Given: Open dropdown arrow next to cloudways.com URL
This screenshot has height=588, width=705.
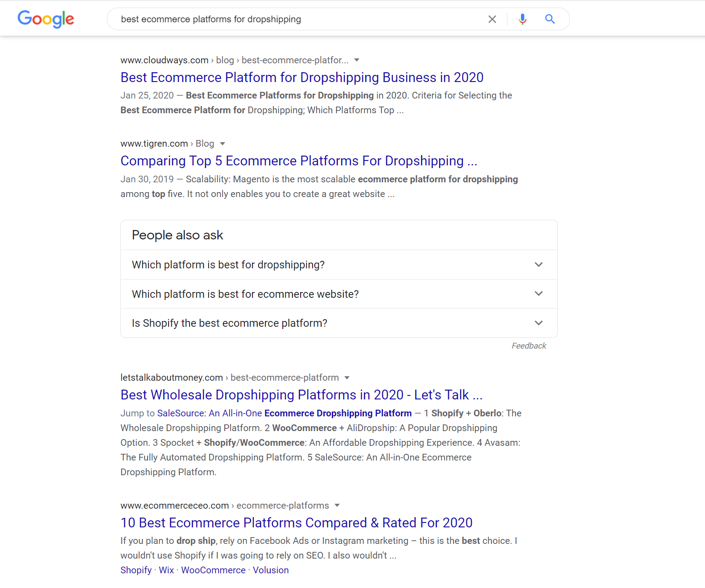Looking at the screenshot, I should click(357, 60).
